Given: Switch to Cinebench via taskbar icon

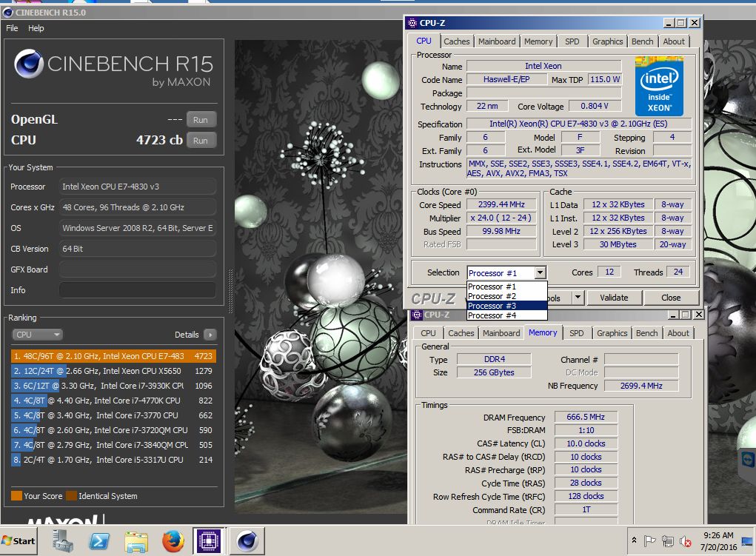Looking at the screenshot, I should pyautogui.click(x=247, y=541).
